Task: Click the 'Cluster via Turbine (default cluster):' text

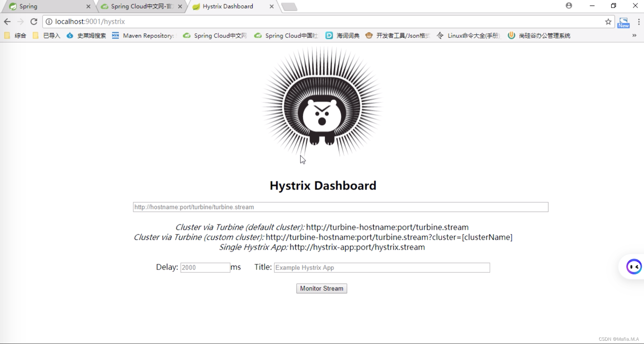Action: [x=240, y=227]
